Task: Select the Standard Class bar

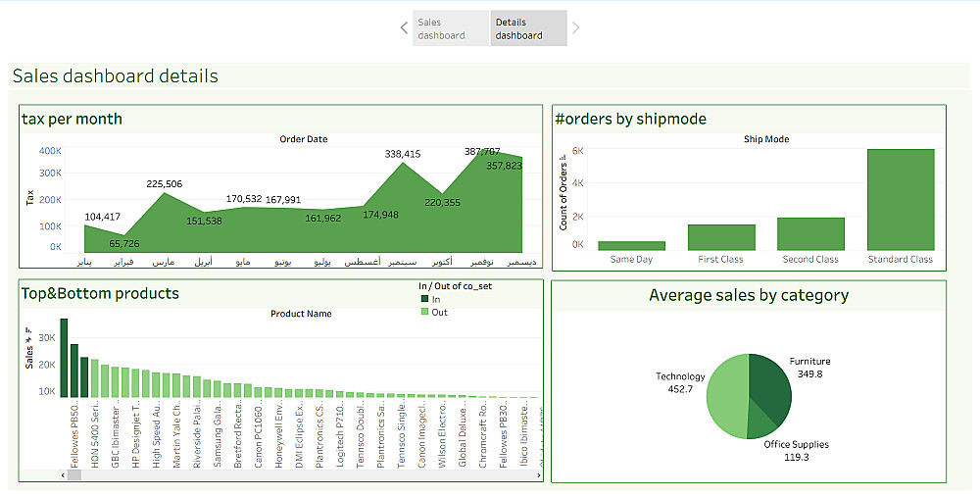Action: tap(901, 199)
